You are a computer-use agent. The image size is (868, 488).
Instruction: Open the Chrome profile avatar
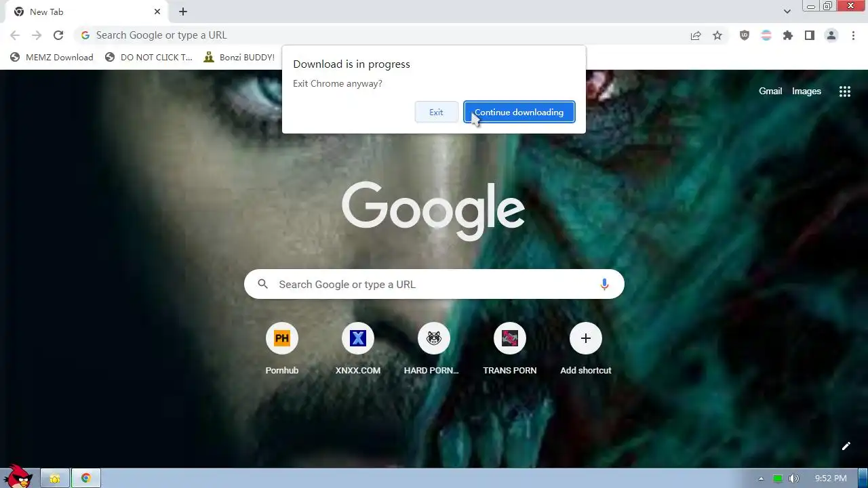(831, 35)
